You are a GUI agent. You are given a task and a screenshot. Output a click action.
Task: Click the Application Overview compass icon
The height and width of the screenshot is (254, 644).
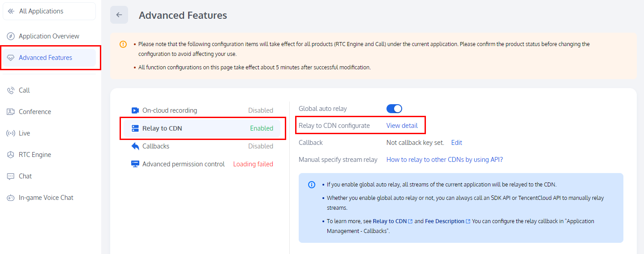[11, 36]
